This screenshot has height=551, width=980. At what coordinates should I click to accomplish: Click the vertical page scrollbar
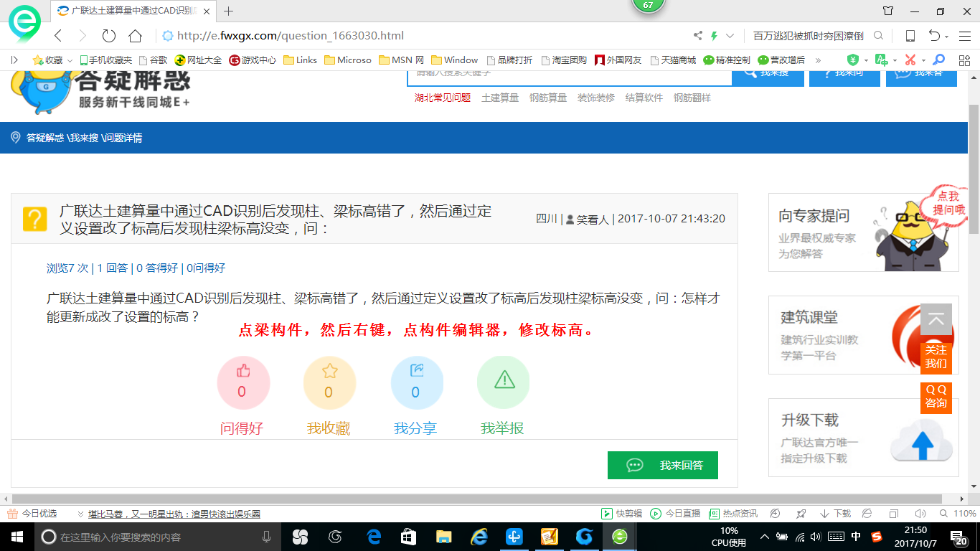click(974, 168)
